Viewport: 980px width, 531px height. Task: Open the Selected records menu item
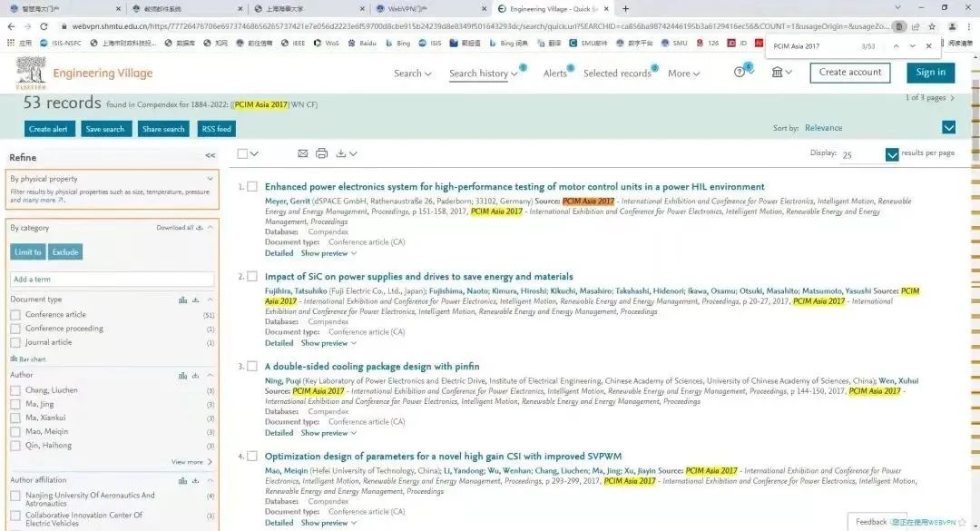617,74
